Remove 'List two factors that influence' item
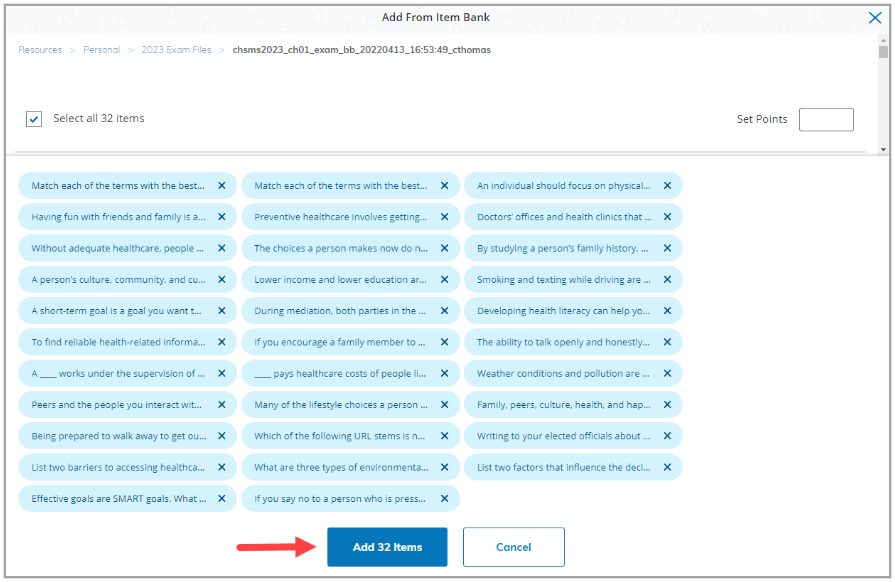The width and height of the screenshot is (895, 582). tap(667, 467)
